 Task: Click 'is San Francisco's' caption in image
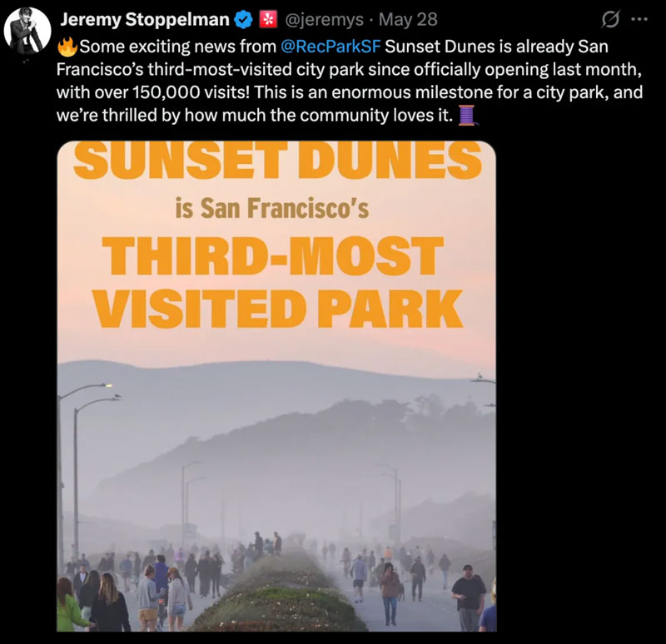click(x=271, y=208)
